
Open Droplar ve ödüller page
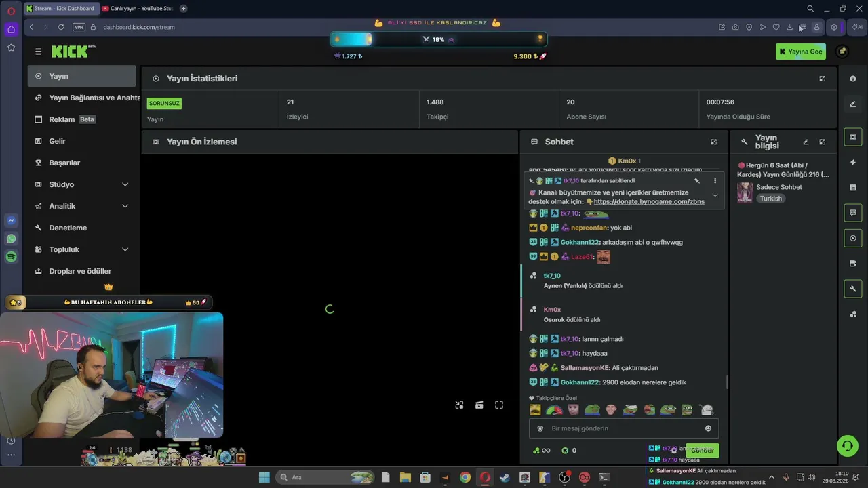click(82, 271)
